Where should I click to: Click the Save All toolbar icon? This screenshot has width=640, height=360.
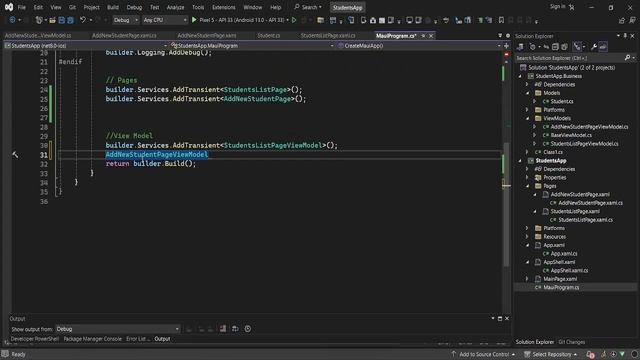click(70, 20)
